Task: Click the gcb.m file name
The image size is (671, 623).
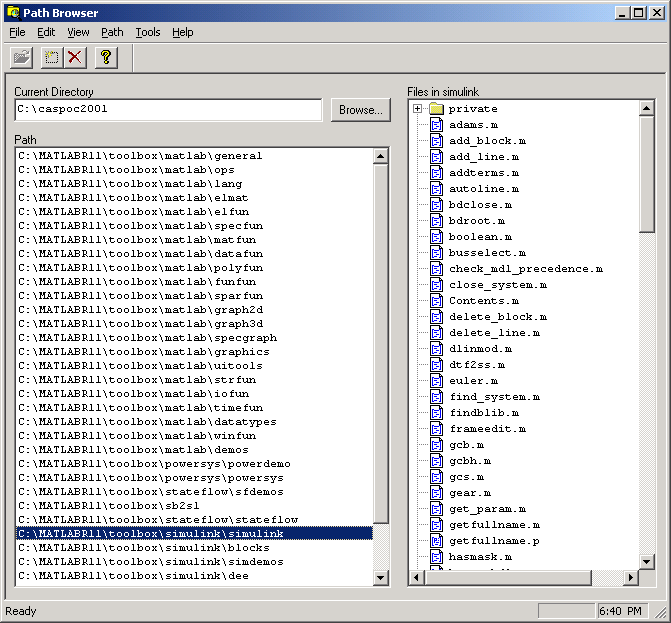Action: click(x=466, y=445)
